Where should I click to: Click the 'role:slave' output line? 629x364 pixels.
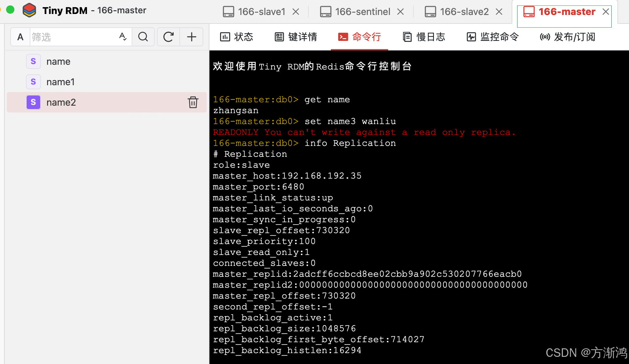coord(242,165)
